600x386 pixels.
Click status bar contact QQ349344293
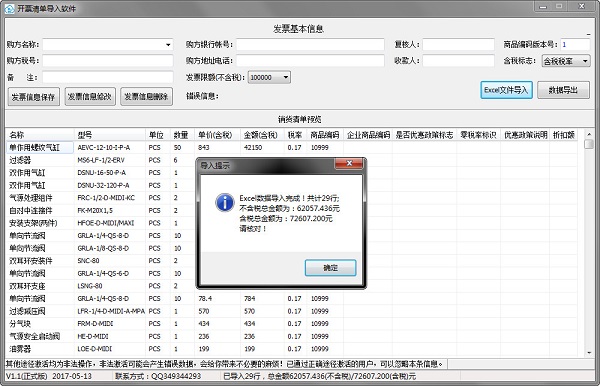pyautogui.click(x=158, y=376)
